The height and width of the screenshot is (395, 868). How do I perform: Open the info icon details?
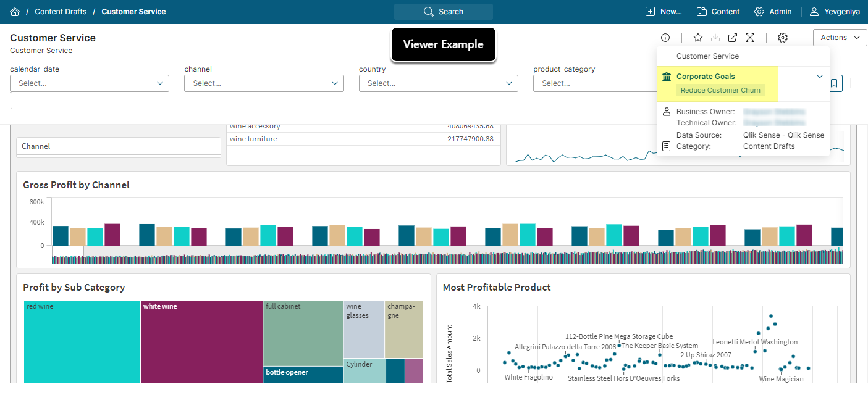(x=665, y=38)
